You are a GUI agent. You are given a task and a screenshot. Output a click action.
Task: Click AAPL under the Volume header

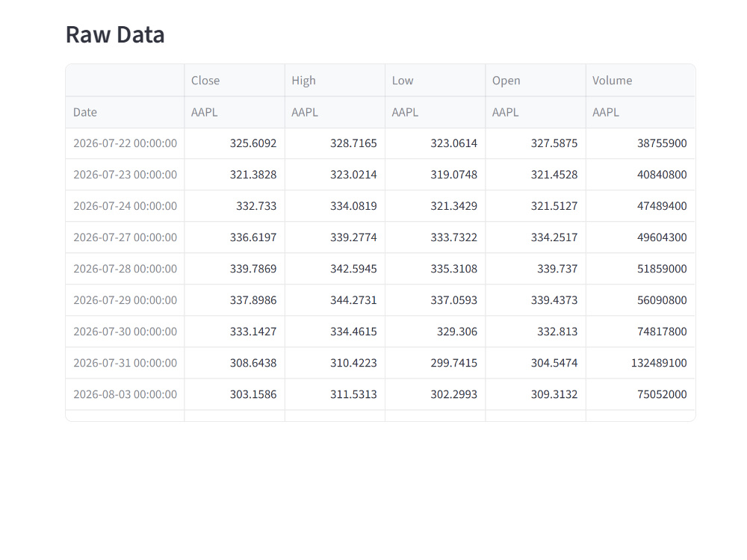point(640,113)
